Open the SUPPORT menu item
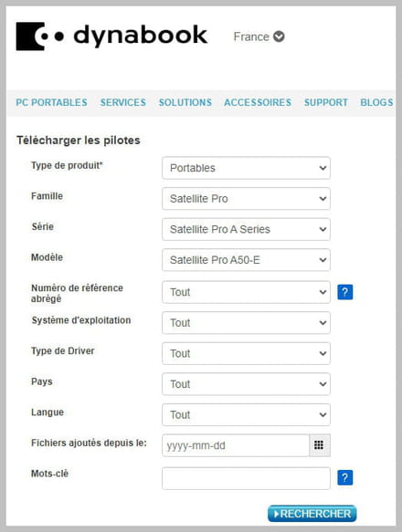Viewport: 402px width, 532px height. [326, 102]
